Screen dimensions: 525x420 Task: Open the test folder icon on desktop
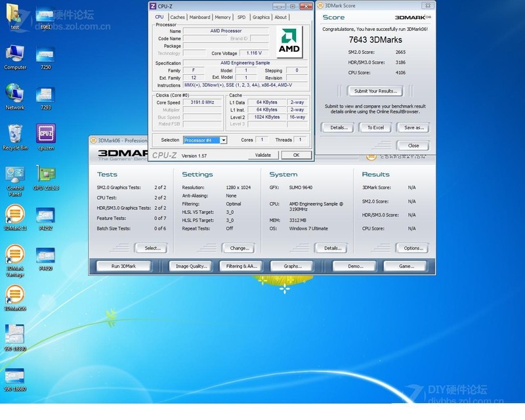click(14, 15)
